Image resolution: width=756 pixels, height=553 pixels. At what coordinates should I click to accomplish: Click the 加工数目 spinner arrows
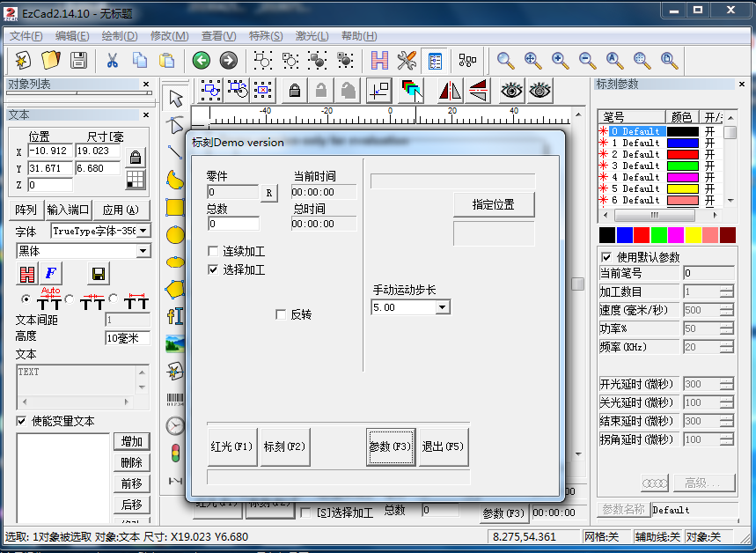(x=727, y=291)
